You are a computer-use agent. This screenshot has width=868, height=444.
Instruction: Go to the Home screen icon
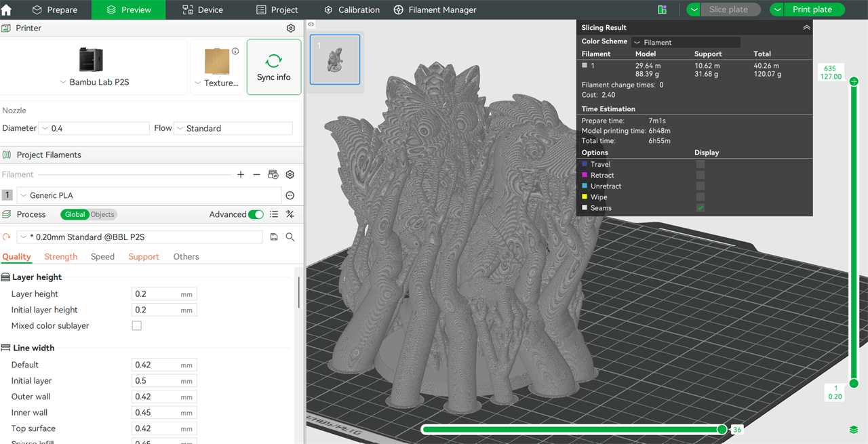[7, 9]
